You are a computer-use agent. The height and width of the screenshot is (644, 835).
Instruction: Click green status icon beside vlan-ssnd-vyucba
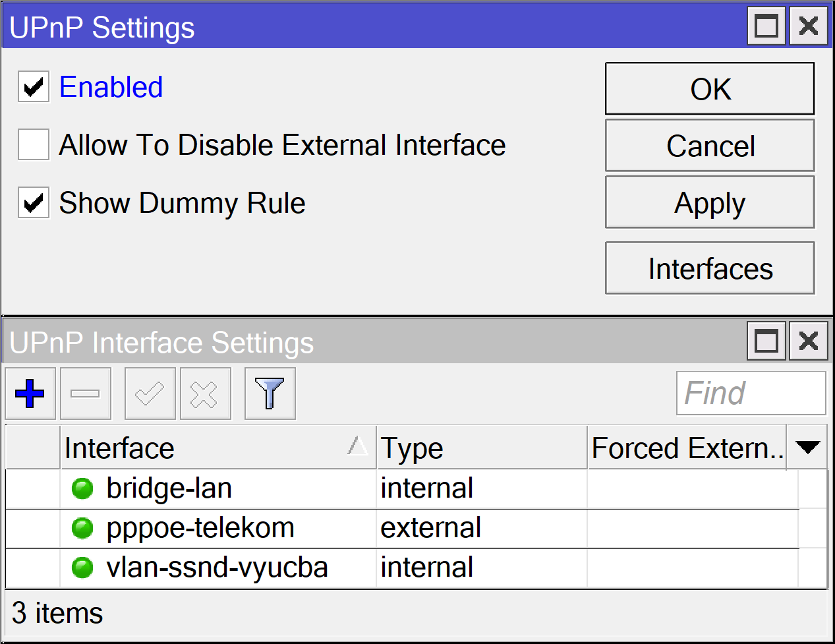(82, 568)
